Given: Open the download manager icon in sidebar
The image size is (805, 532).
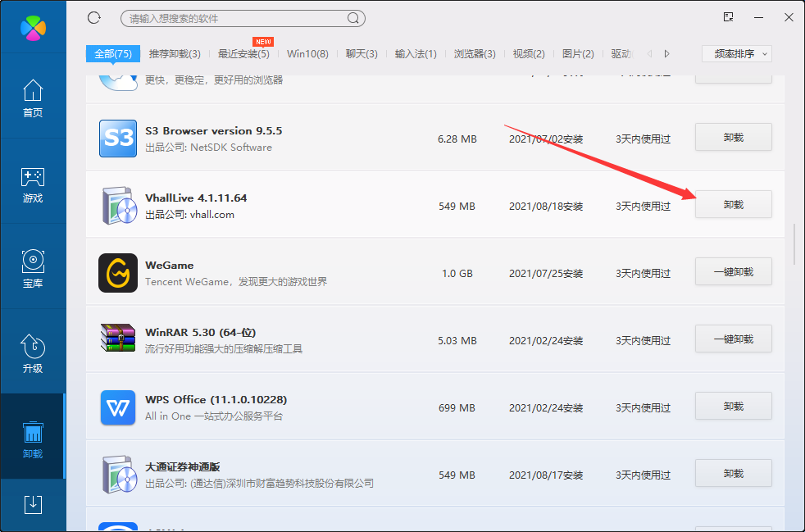Looking at the screenshot, I should 33,505.
